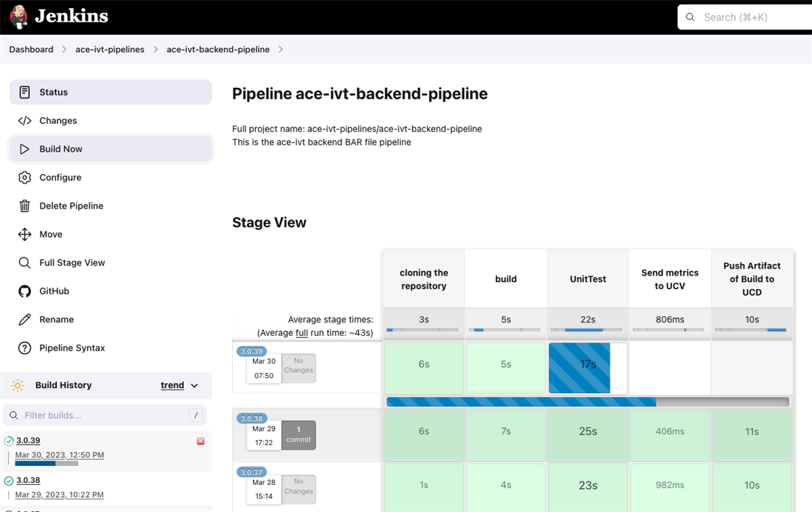
Task: Click the weather health icon beside Build History
Action: 18,385
